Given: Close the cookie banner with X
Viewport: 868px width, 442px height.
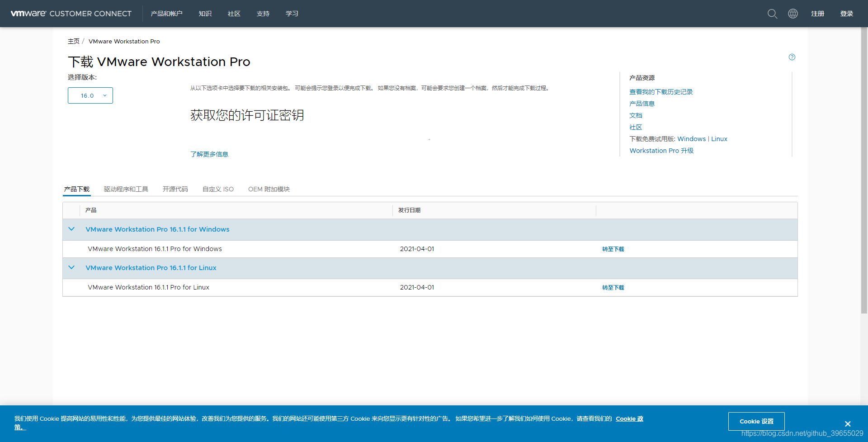Looking at the screenshot, I should click(848, 424).
